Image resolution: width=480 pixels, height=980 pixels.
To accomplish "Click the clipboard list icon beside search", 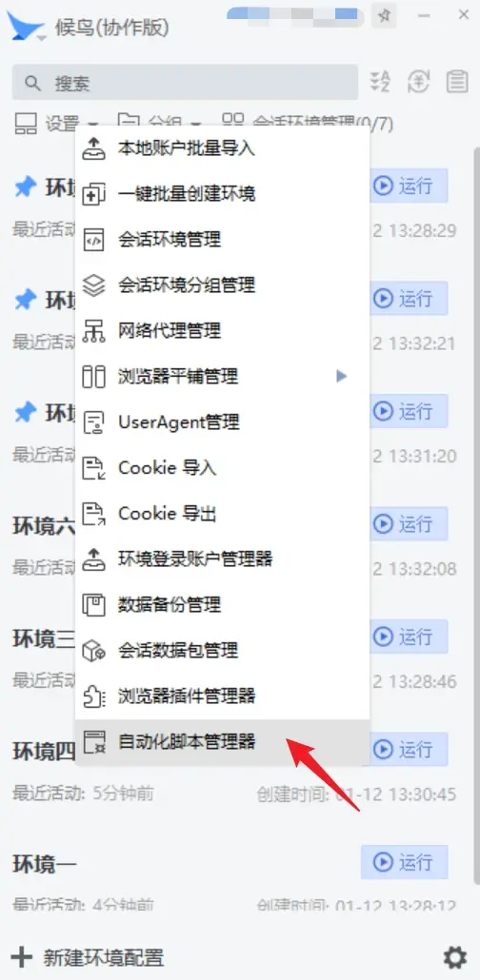I will click(x=457, y=82).
